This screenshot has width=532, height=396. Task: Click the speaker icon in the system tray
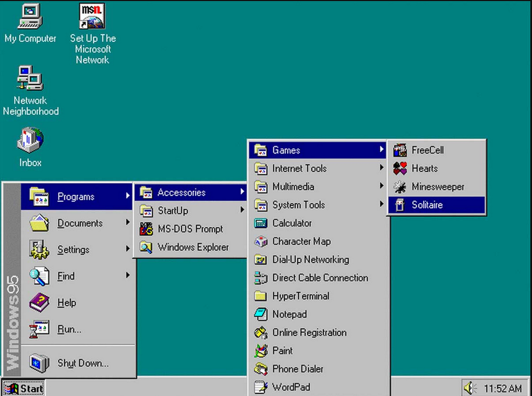[x=469, y=387]
